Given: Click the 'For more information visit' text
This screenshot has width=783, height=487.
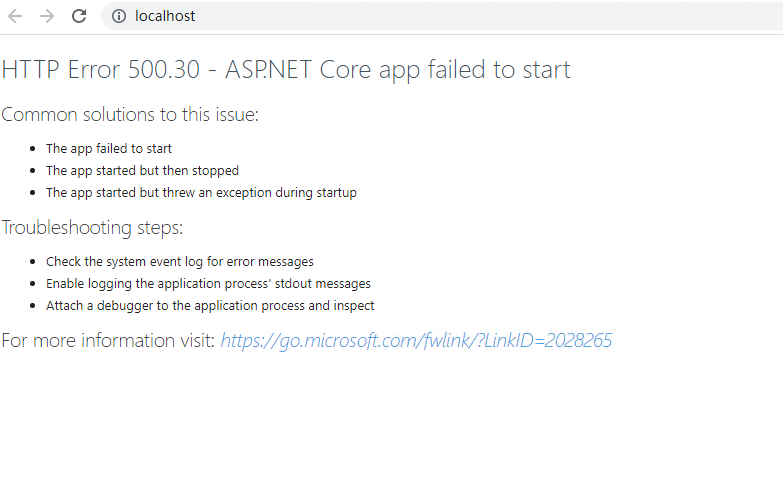Looking at the screenshot, I should (108, 341).
